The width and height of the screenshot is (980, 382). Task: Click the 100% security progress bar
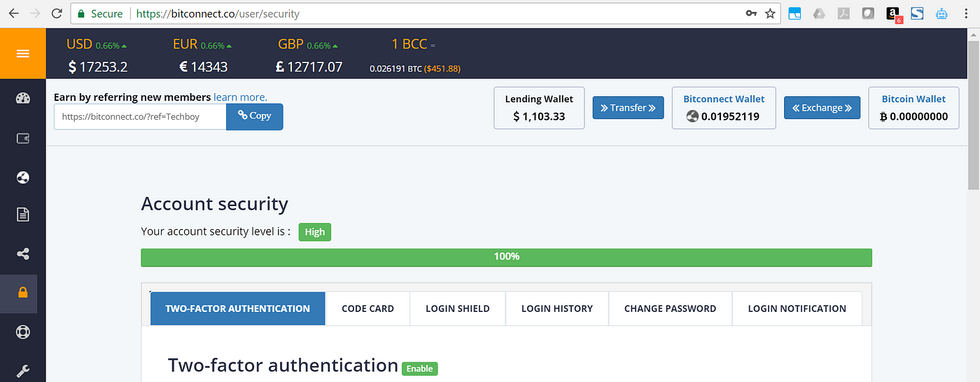point(506,257)
